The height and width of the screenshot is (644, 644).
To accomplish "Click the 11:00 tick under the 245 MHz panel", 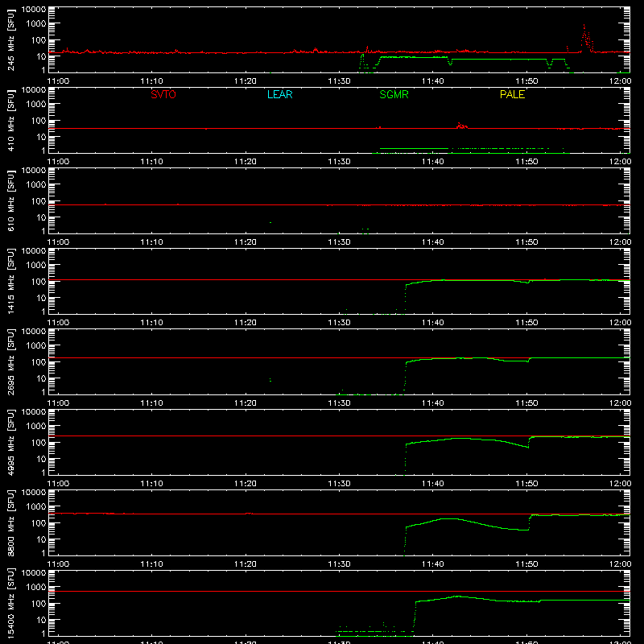I will point(58,81).
